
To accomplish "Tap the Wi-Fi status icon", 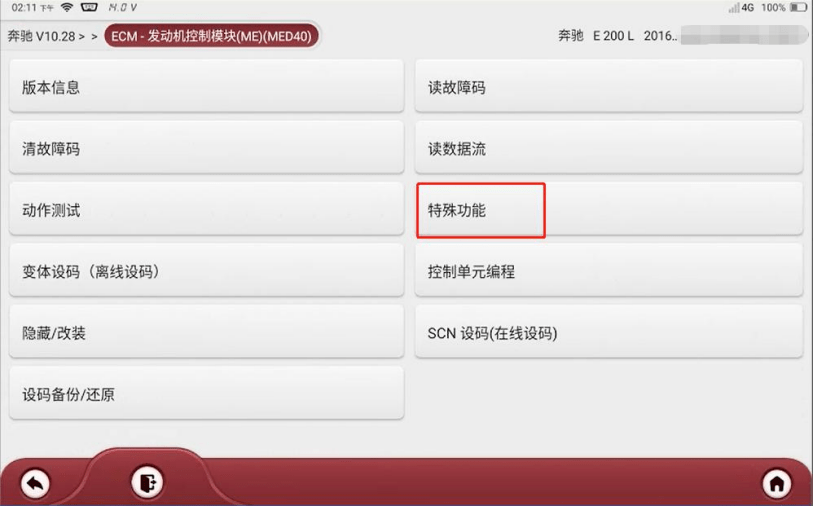I will click(x=67, y=7).
